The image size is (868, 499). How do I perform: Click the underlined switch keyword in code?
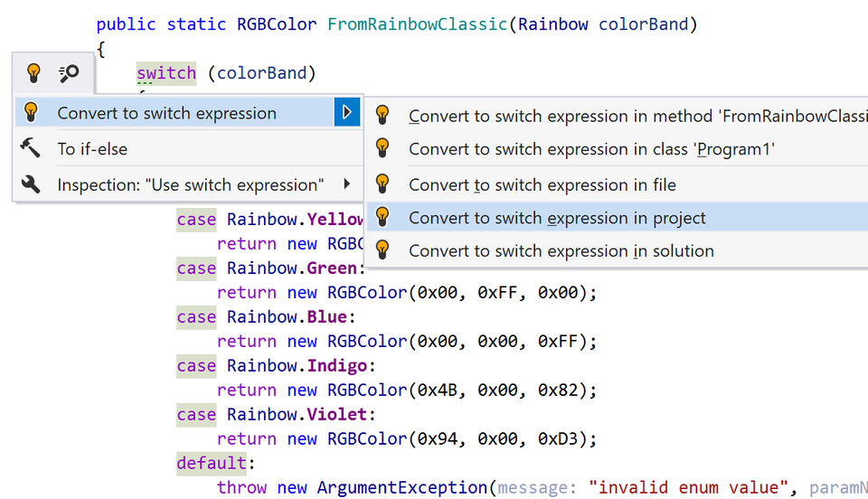click(166, 73)
